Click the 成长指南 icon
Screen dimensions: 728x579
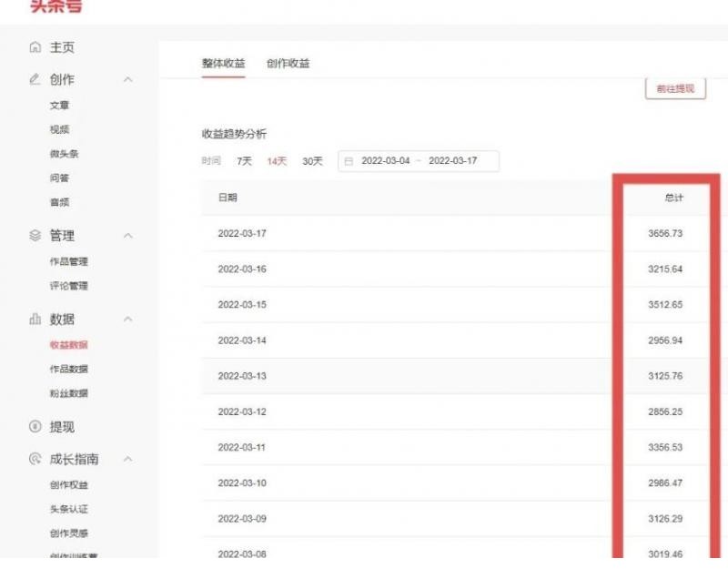(35, 459)
